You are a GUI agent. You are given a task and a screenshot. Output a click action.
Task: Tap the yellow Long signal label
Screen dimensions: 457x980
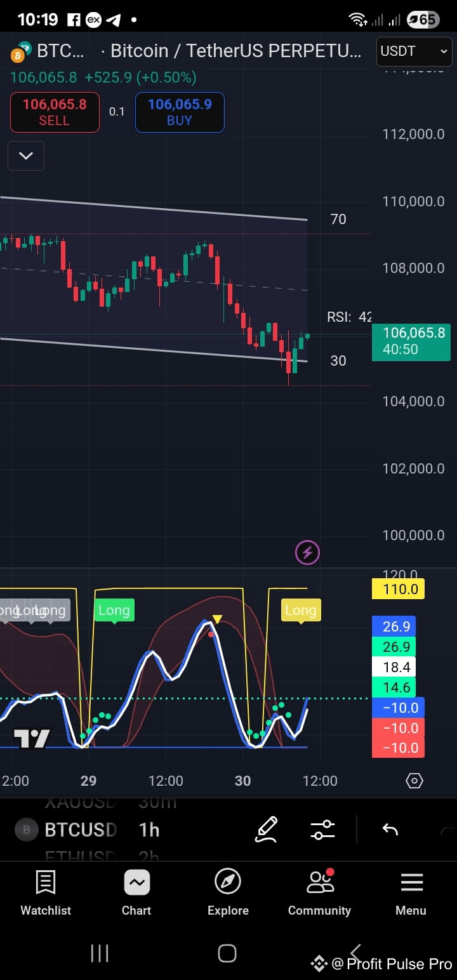pyautogui.click(x=301, y=611)
